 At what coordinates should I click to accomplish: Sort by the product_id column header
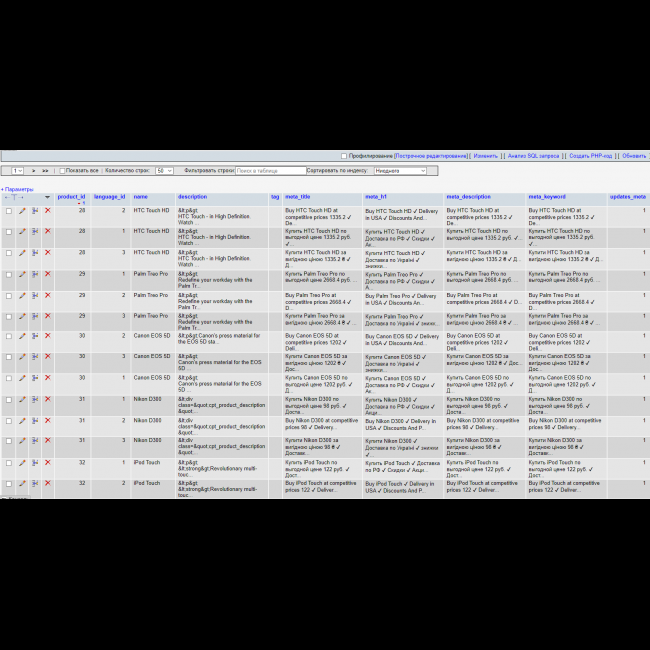coord(71,197)
